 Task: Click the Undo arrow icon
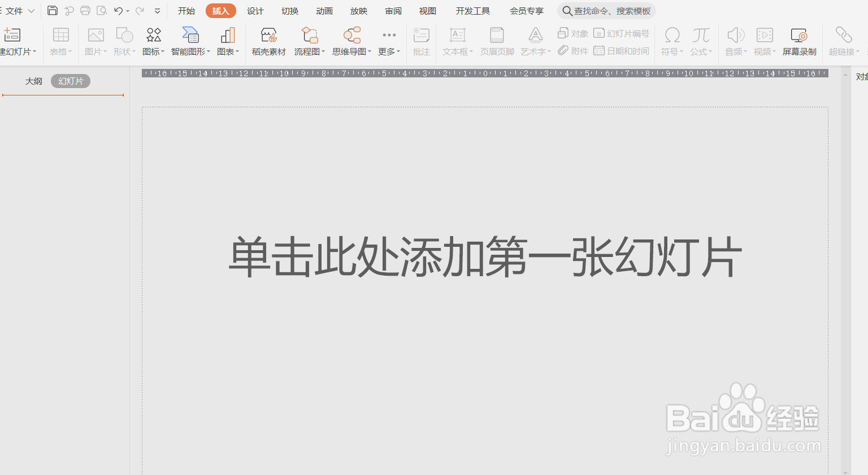(118, 11)
